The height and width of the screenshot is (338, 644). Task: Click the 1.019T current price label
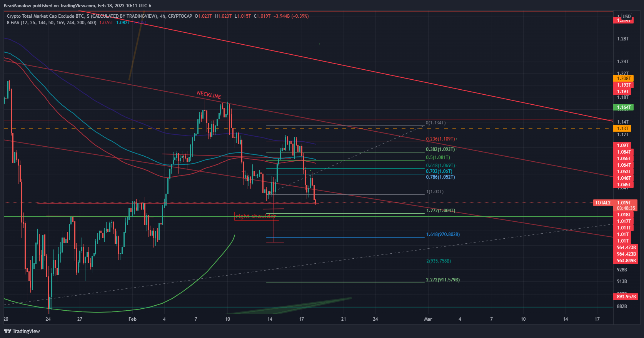(x=624, y=203)
